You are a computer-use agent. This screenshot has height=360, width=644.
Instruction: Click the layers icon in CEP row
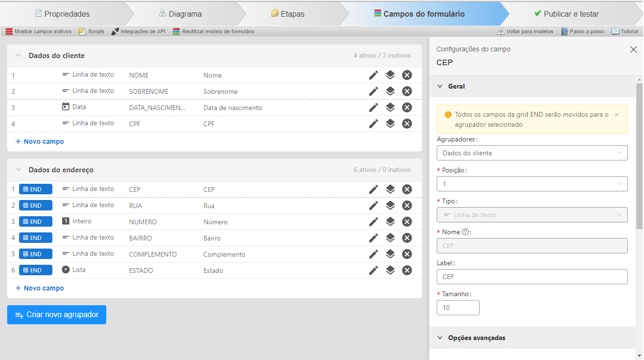[x=390, y=190]
